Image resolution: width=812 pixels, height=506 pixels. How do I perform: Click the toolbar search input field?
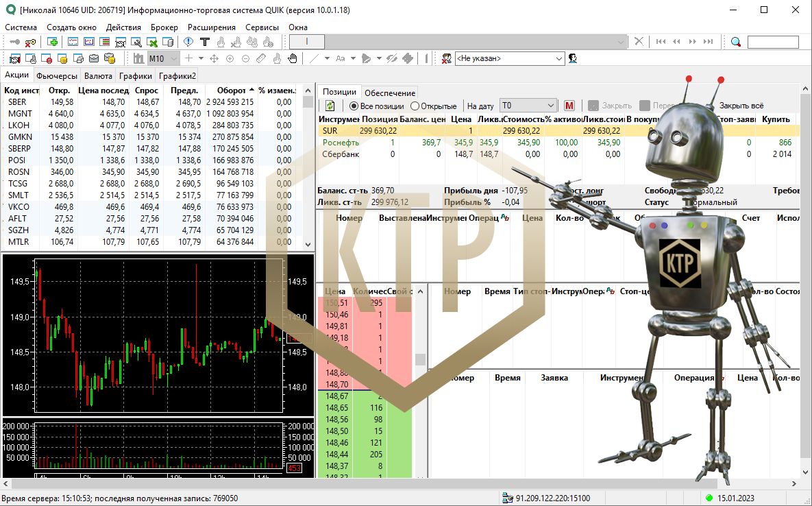pos(773,42)
